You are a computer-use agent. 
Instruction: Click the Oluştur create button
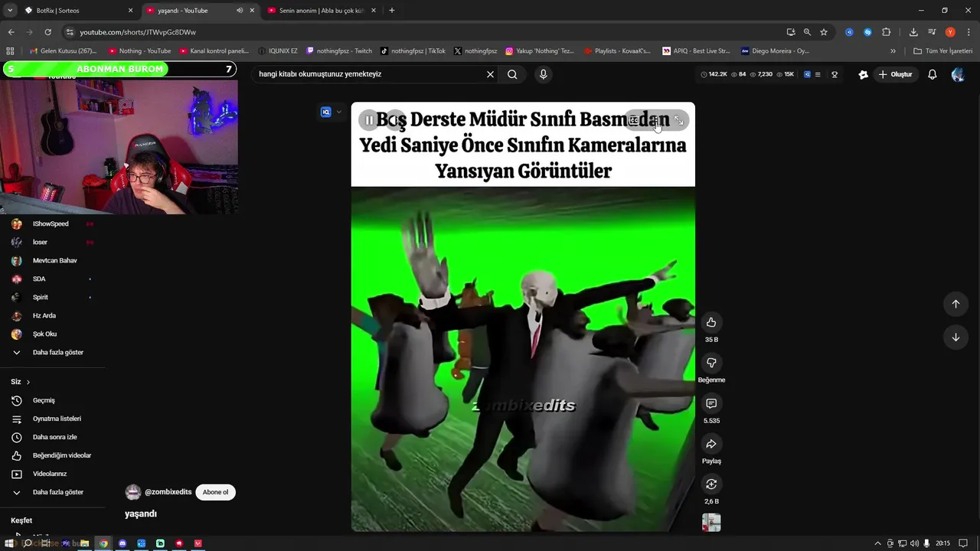coord(896,74)
